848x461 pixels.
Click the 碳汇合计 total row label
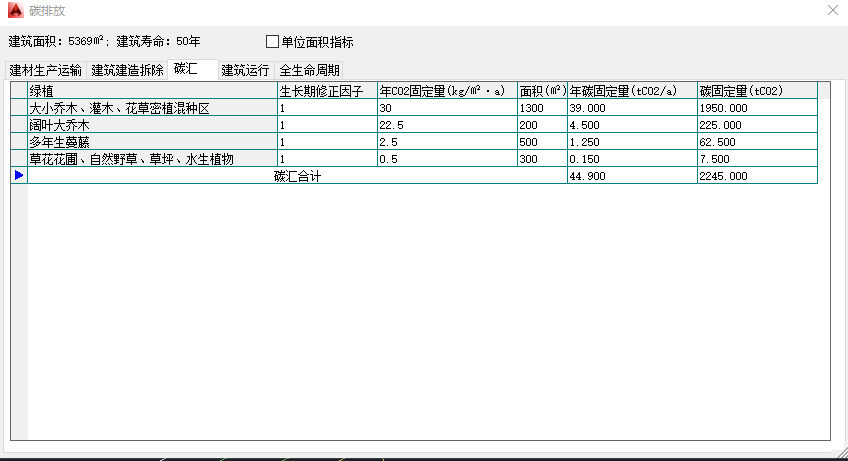tap(297, 176)
